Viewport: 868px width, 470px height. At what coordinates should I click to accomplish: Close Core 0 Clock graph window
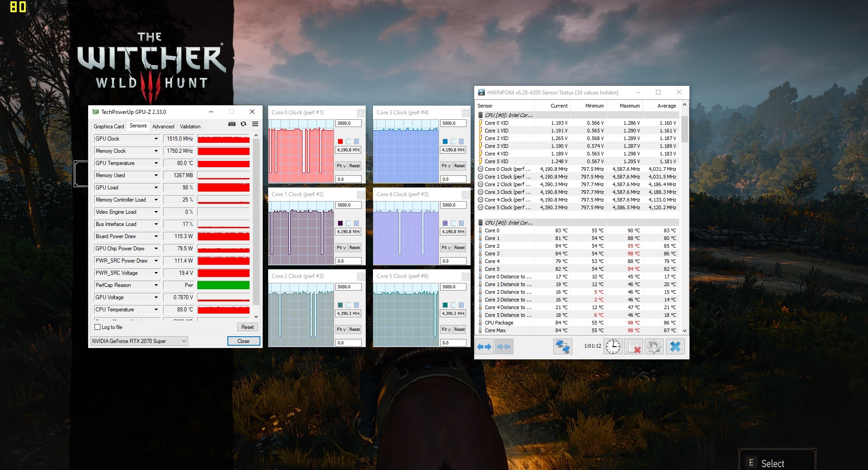[361, 113]
